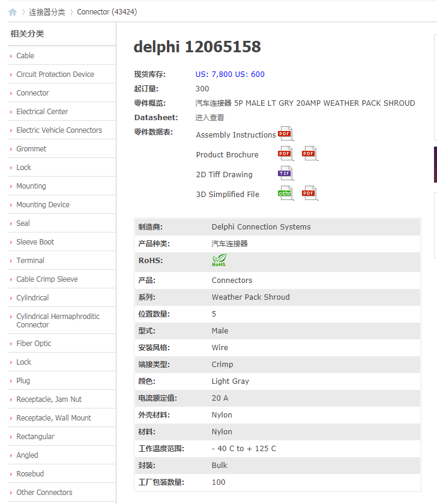Select the Sleeve Boot category
This screenshot has height=504, width=437.
point(35,242)
